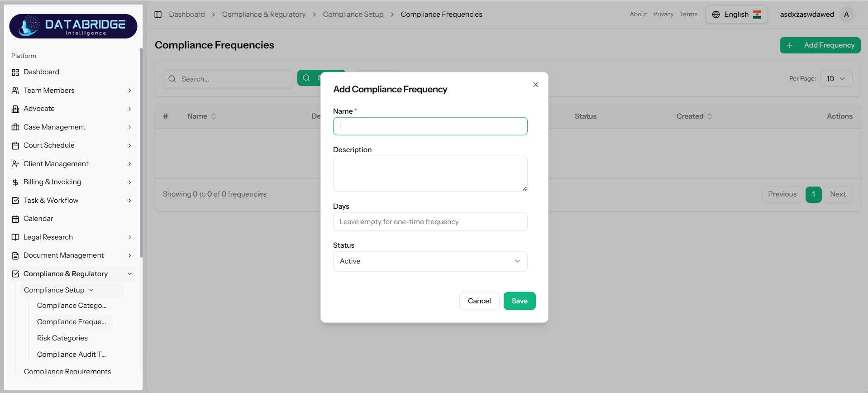Focus the Name input field
Screen dimensions: 868x393
coord(430,126)
